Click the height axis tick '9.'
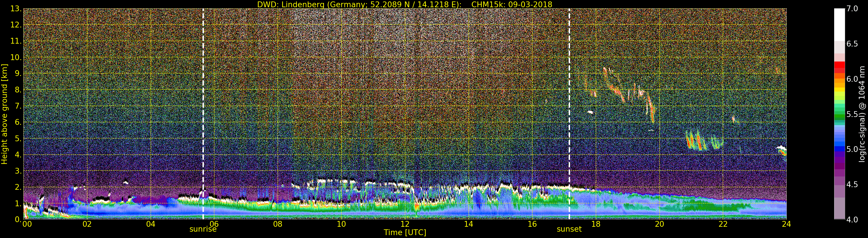 pos(18,74)
